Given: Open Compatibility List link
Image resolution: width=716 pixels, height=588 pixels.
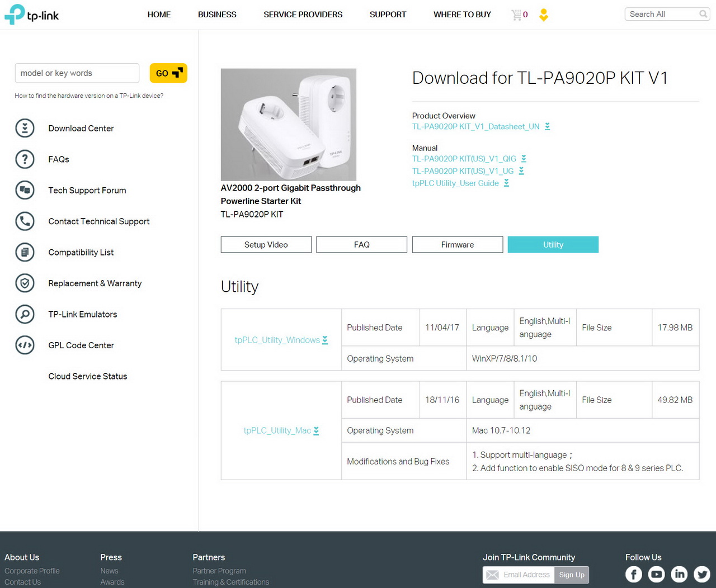Looking at the screenshot, I should point(81,253).
